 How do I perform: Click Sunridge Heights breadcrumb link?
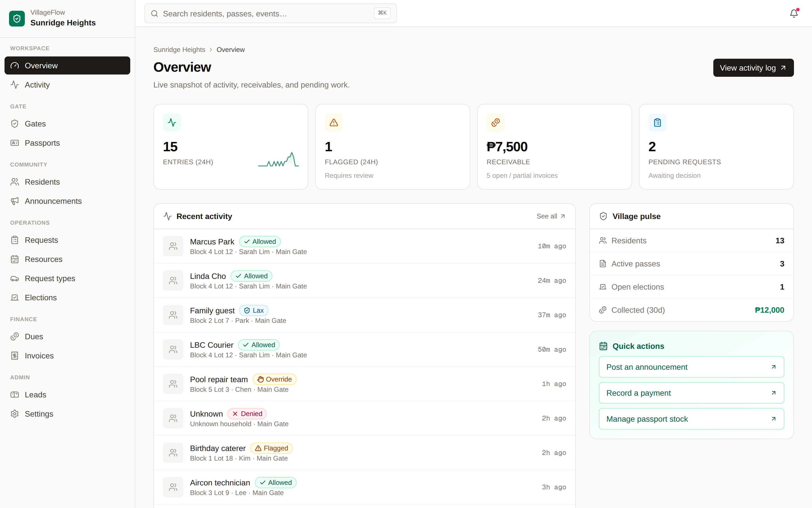coord(179,50)
